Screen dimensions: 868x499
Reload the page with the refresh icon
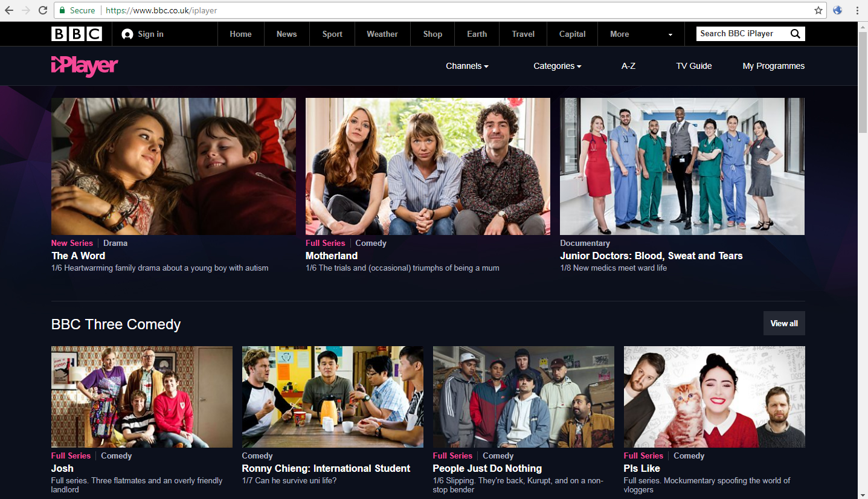pyautogui.click(x=43, y=10)
